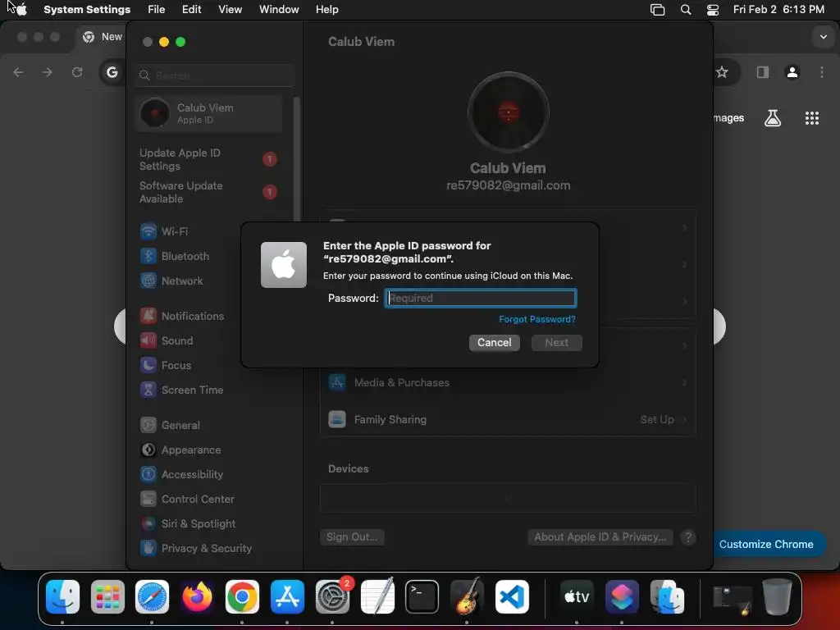The width and height of the screenshot is (840, 630).
Task: Go to General settings
Action: tap(170, 426)
